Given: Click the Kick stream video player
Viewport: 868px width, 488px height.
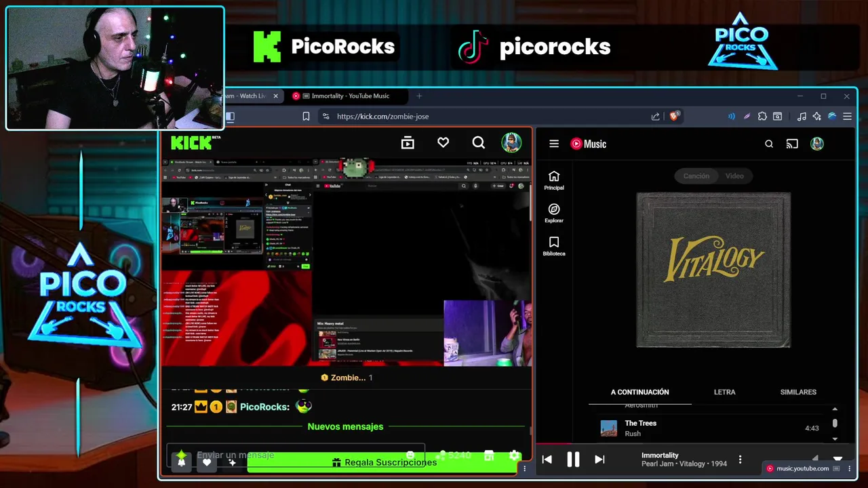Looking at the screenshot, I should pyautogui.click(x=347, y=262).
